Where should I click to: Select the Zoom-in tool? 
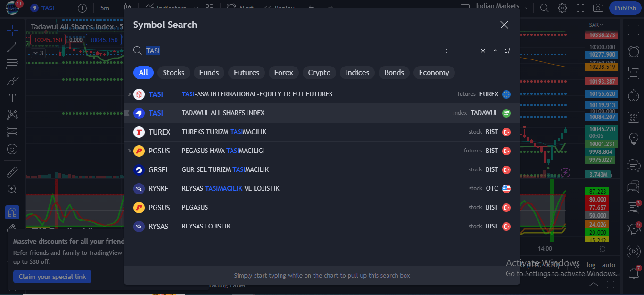12,188
